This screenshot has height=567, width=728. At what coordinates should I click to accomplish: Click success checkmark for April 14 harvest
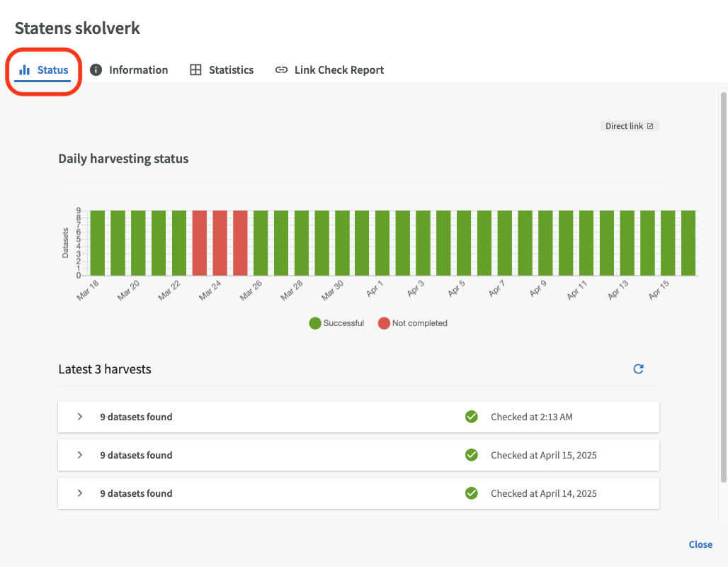pos(471,493)
